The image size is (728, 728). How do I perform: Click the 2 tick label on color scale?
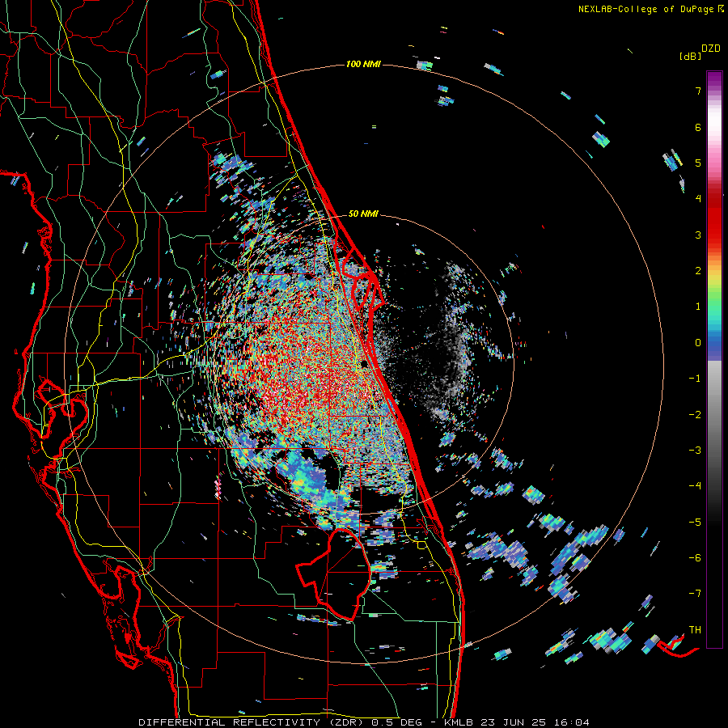(x=698, y=271)
